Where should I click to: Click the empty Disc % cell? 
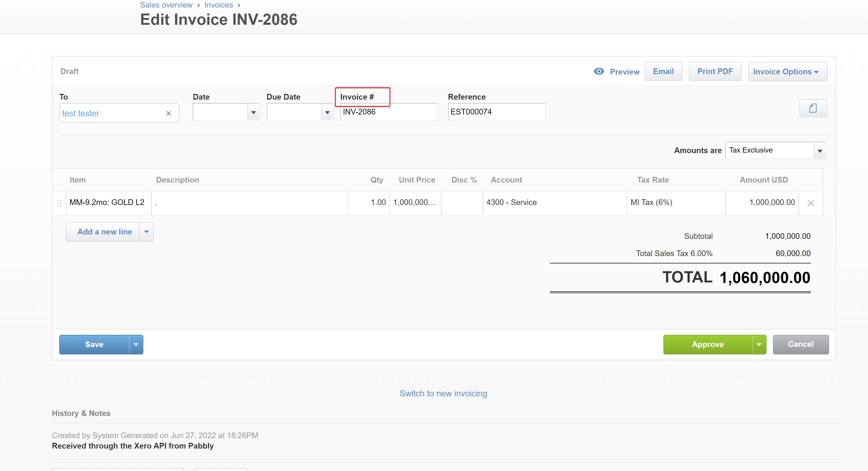pyautogui.click(x=462, y=203)
